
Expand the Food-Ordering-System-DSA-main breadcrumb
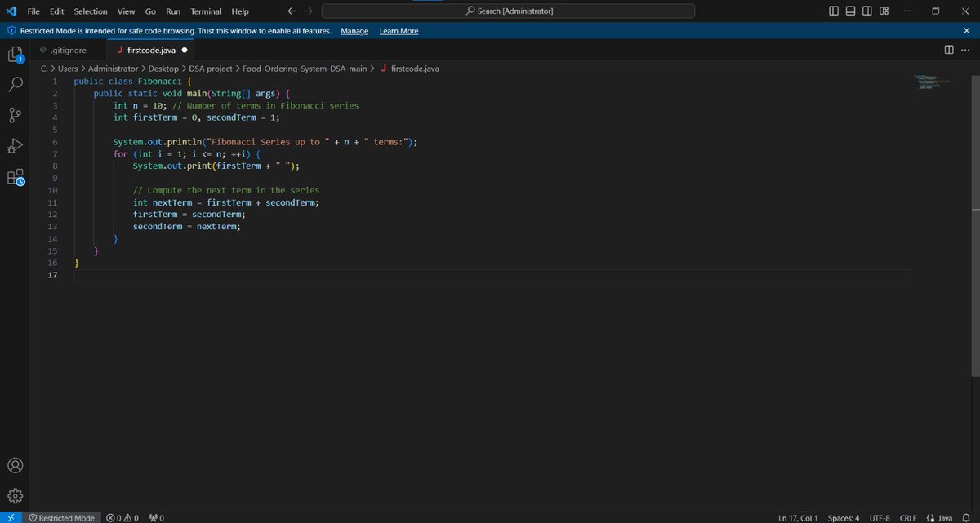pos(306,69)
